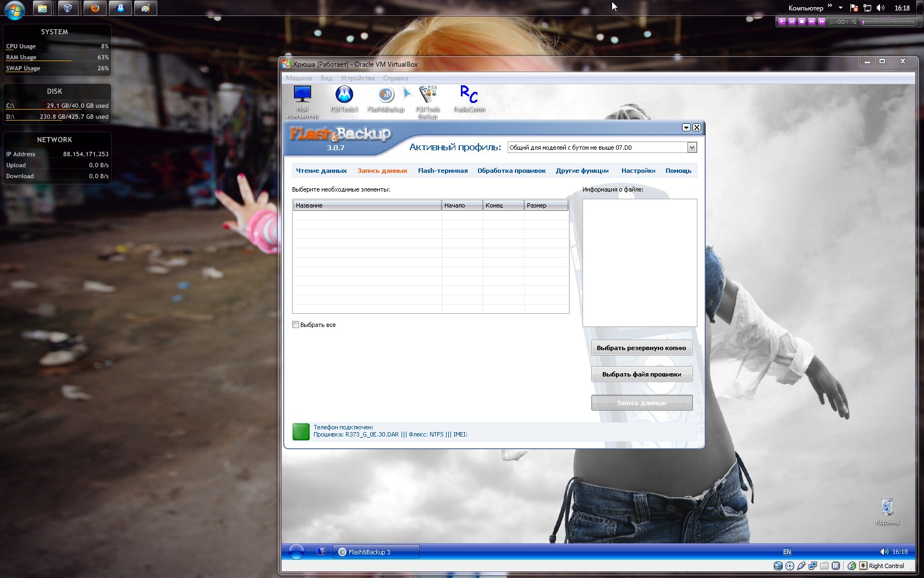The width and height of the screenshot is (924, 578).
Task: Click Выбрать резервную копию button
Action: coord(641,348)
